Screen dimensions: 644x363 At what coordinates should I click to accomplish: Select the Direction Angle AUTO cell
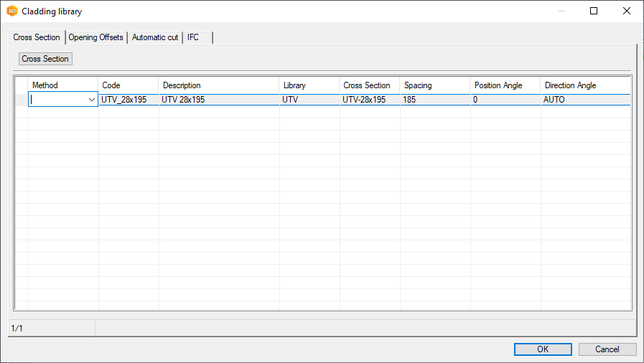[585, 100]
